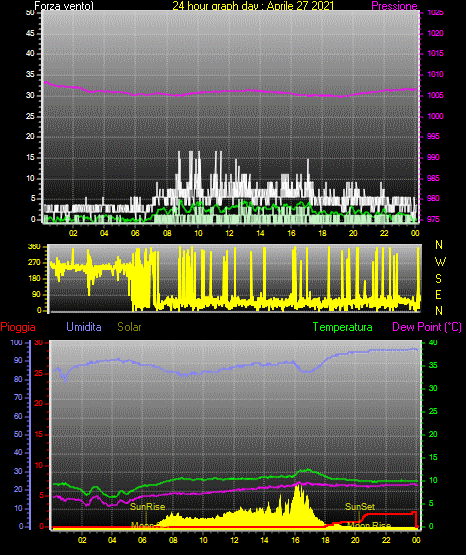
Task: Click wind direction axis value '90'
Action: (x=36, y=294)
